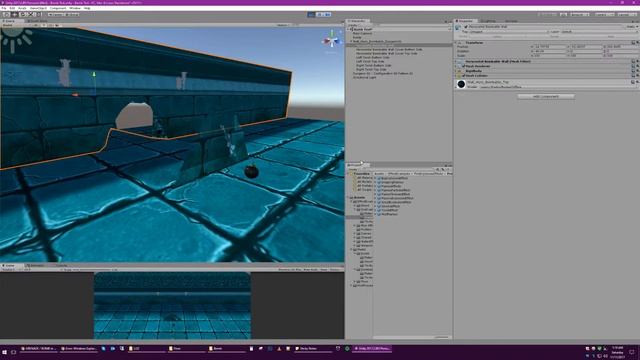Image resolution: width=640 pixels, height=360 pixels.
Task: Select the Rotate tool in Unity toolbar
Action: coord(23,14)
